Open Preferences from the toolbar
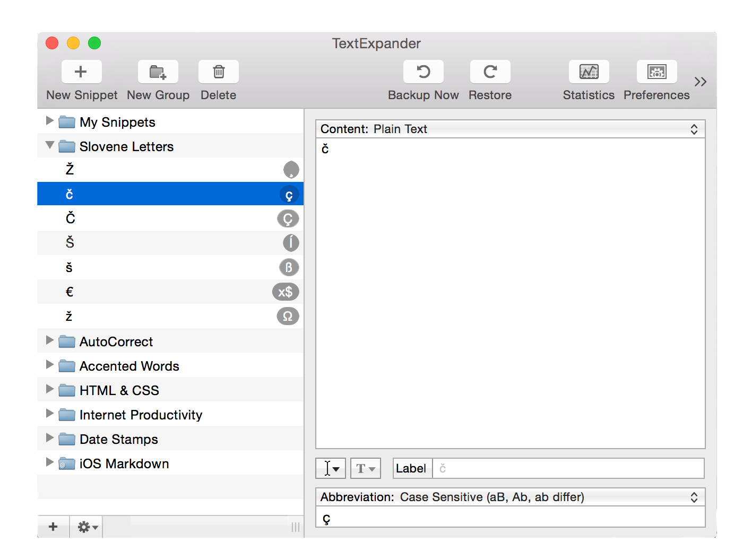 [x=656, y=72]
